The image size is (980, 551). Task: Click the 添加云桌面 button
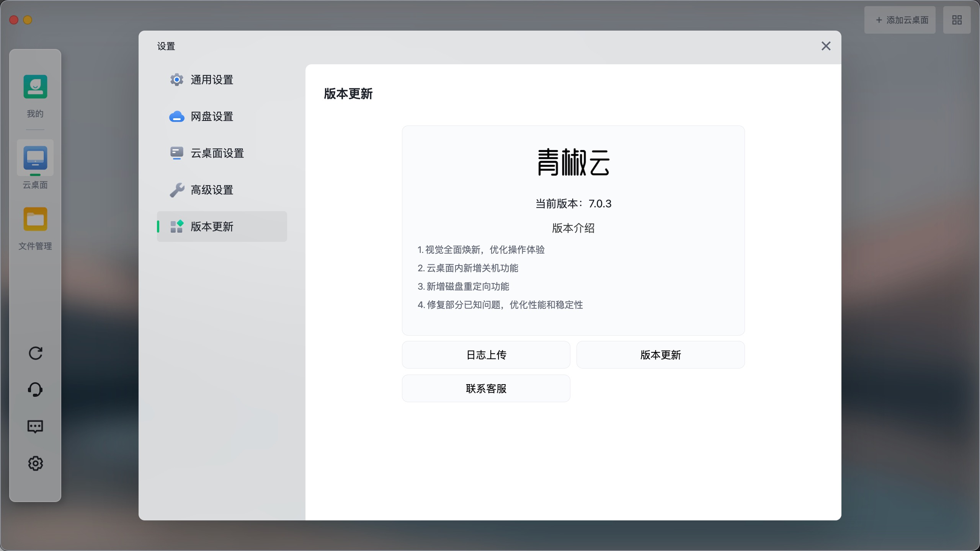coord(900,20)
